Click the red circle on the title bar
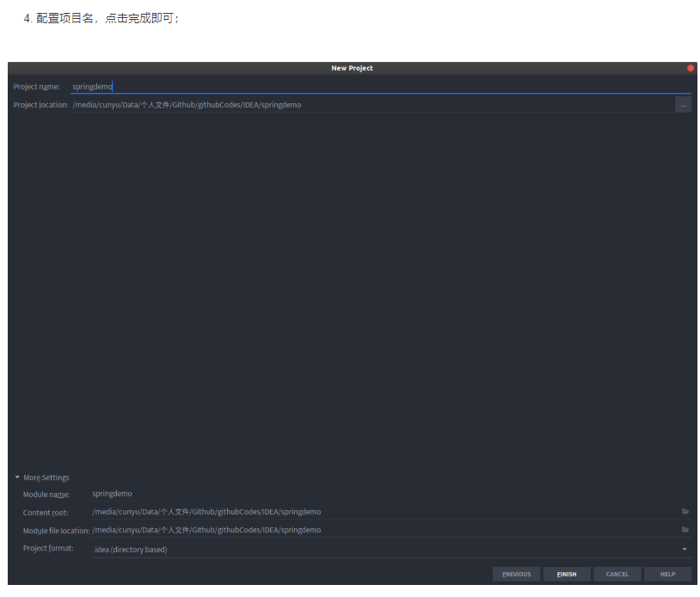 pyautogui.click(x=690, y=67)
